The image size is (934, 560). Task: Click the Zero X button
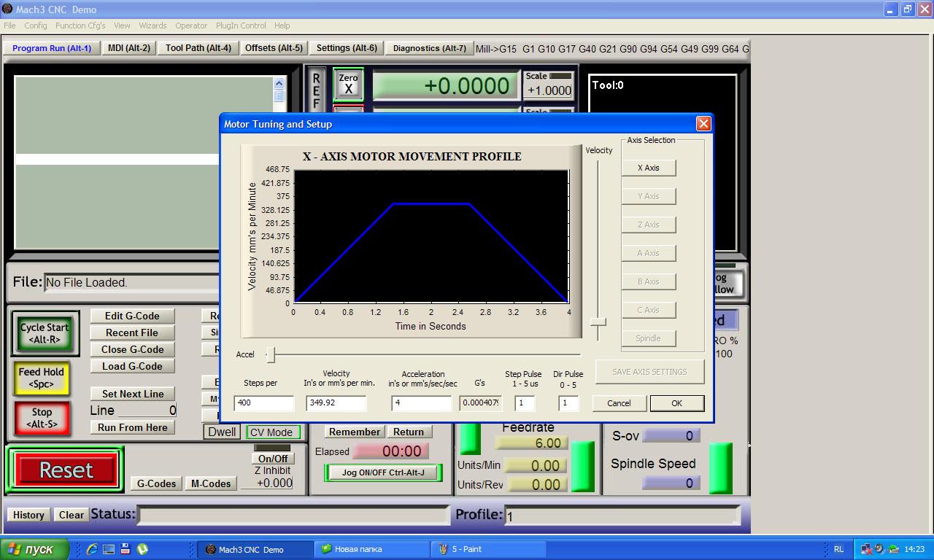pos(348,84)
